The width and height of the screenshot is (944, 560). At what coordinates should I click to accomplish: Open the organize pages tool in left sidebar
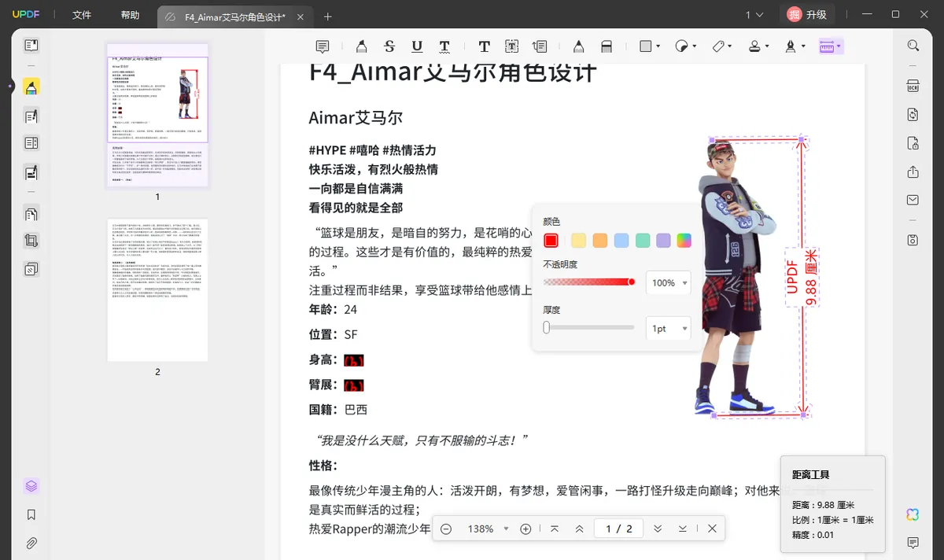[31, 214]
